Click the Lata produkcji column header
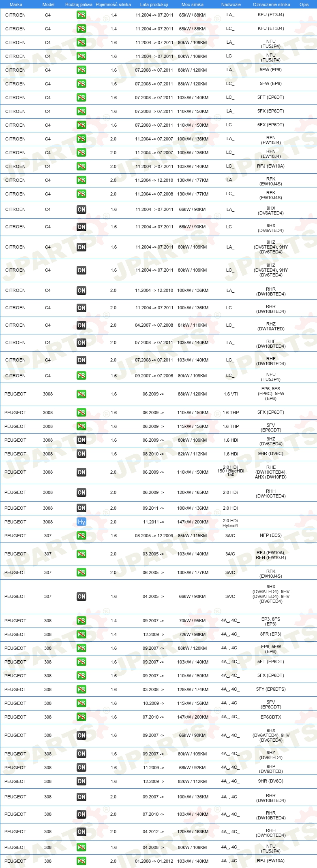Image resolution: width=317 pixels, height=868 pixels. point(154,4)
